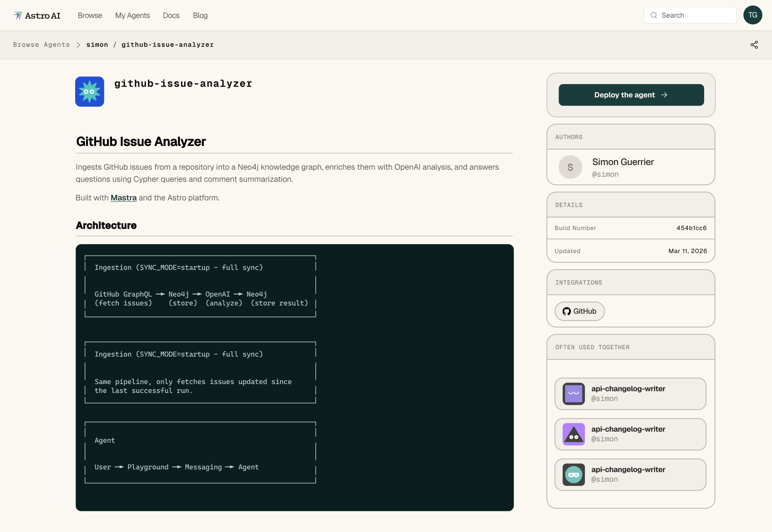Click the INTEGRATIONS panel header

click(631, 283)
